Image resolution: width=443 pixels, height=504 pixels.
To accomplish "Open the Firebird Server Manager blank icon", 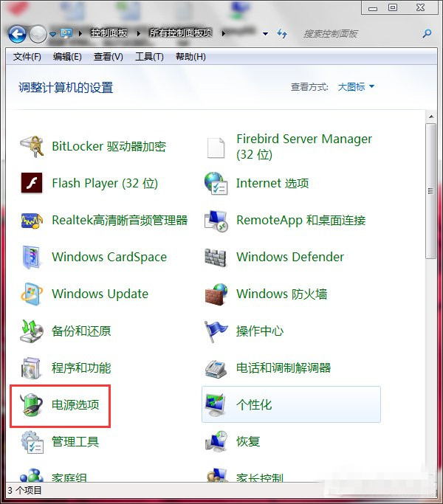I will coord(216,148).
